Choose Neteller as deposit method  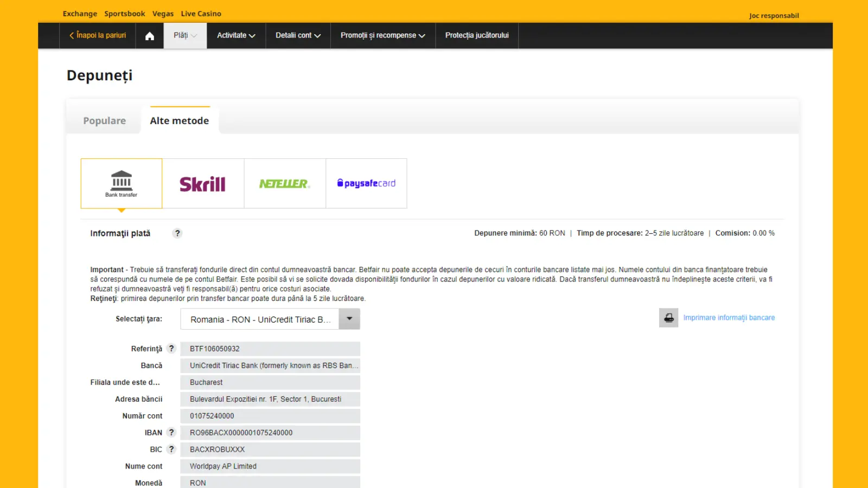tap(285, 183)
